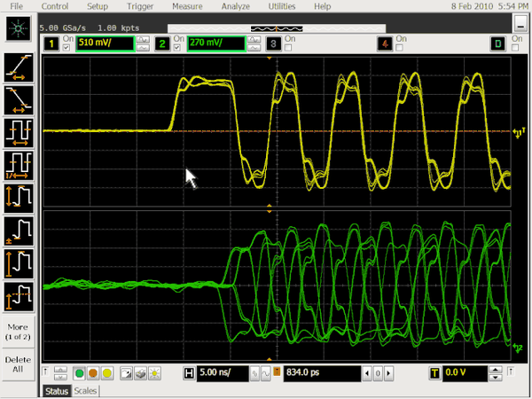Click the delay field 834.0 ps
Screen dimensions: 532x399
coord(322,373)
